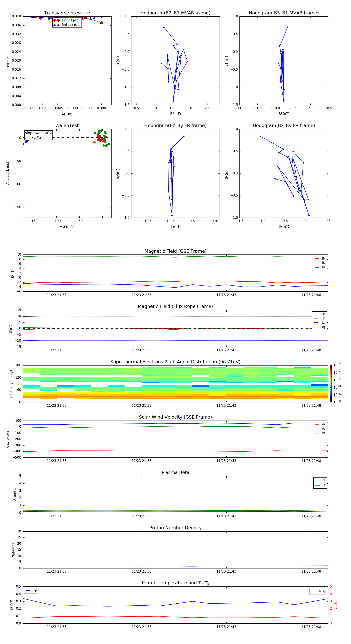Click the 'Np(#/cc)' y-axis label

13,550
